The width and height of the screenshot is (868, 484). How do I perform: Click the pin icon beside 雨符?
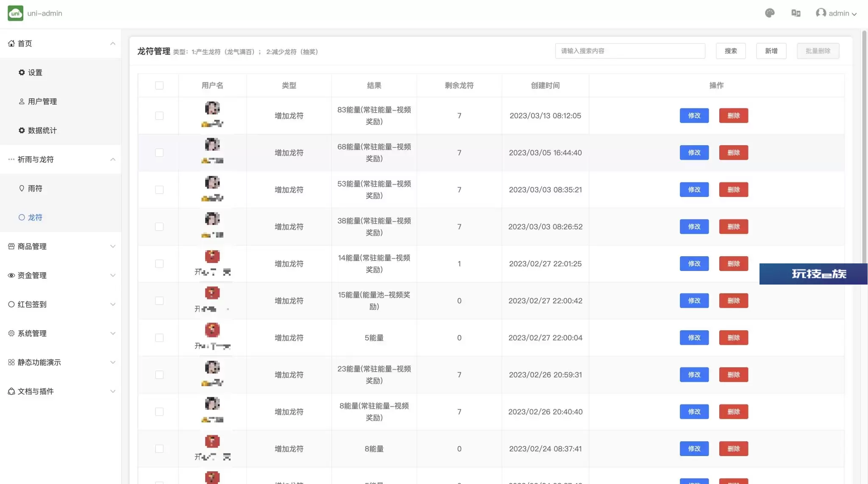click(x=22, y=188)
